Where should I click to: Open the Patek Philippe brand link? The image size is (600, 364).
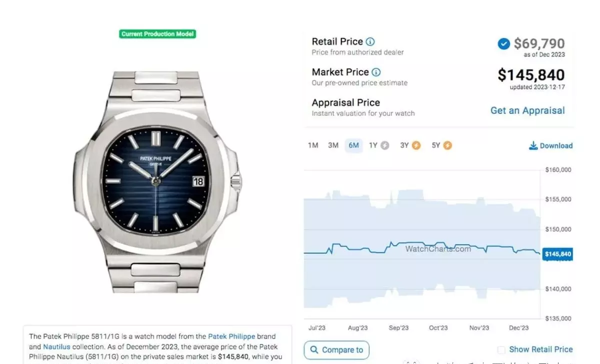(231, 337)
